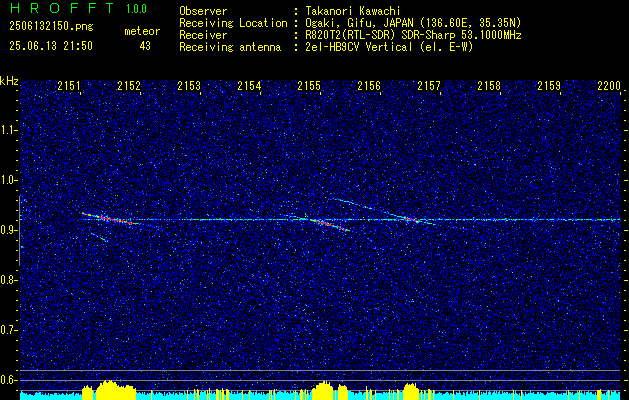Select the version number 1.0.0

[136, 8]
